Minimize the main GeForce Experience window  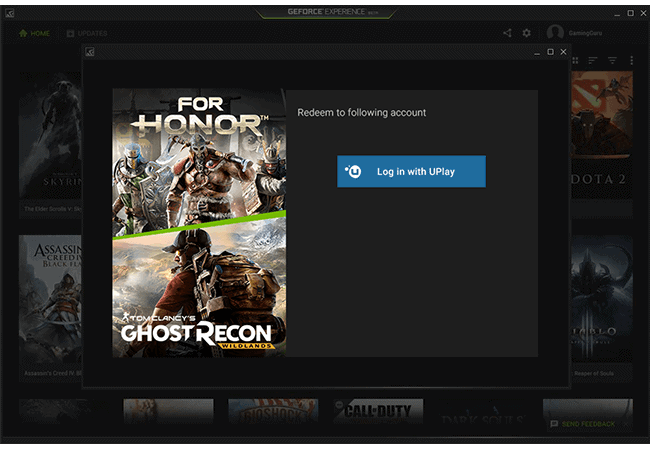617,14
